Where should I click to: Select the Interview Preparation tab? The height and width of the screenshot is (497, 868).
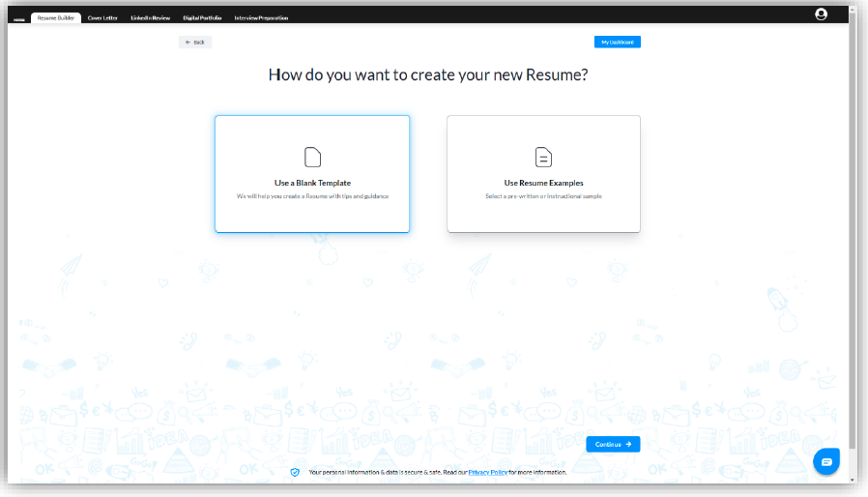point(261,17)
